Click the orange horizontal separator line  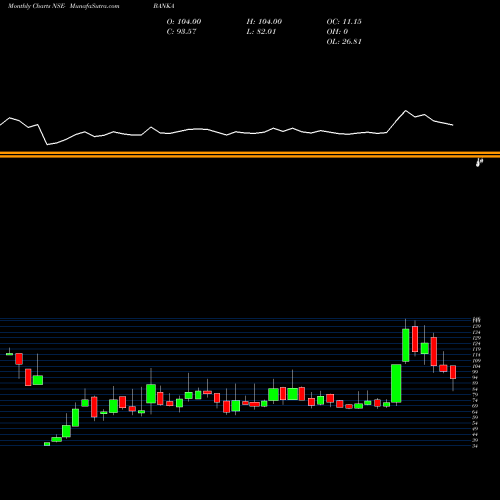click(x=250, y=154)
